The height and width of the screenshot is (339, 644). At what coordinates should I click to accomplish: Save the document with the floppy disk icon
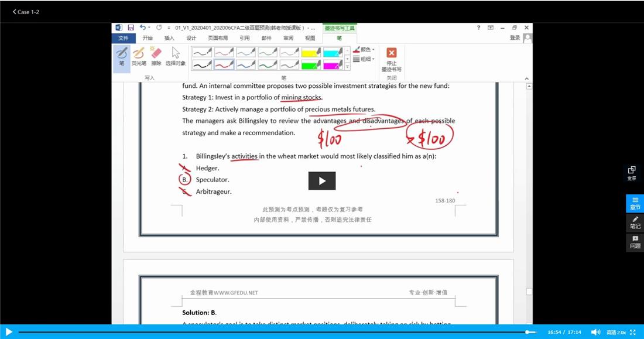point(131,28)
